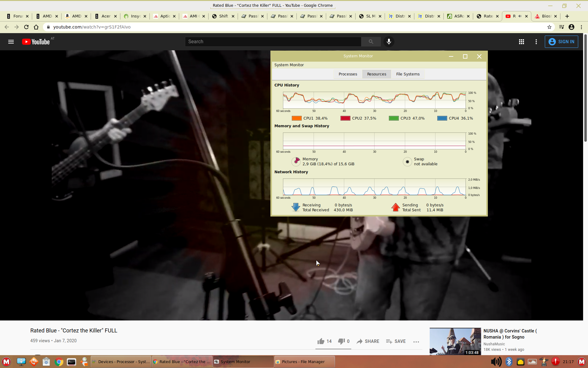Switch to the Insyc browser tab
588x368 pixels.
[x=135, y=16]
